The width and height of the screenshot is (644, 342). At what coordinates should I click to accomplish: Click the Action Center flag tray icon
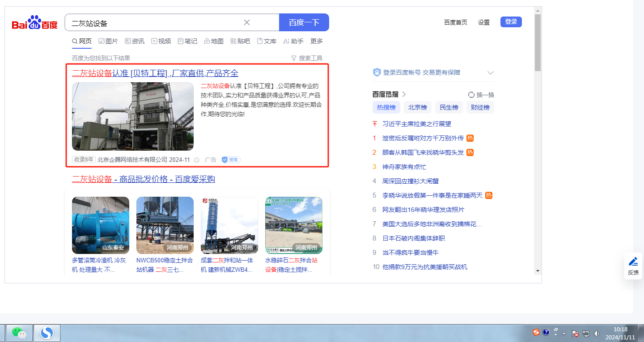click(x=575, y=333)
